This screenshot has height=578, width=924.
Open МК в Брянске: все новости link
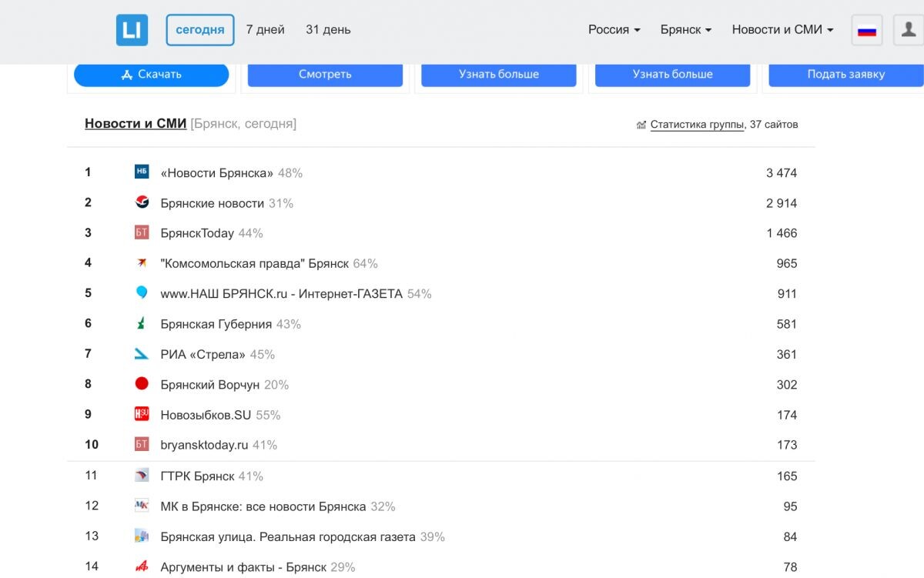click(263, 506)
